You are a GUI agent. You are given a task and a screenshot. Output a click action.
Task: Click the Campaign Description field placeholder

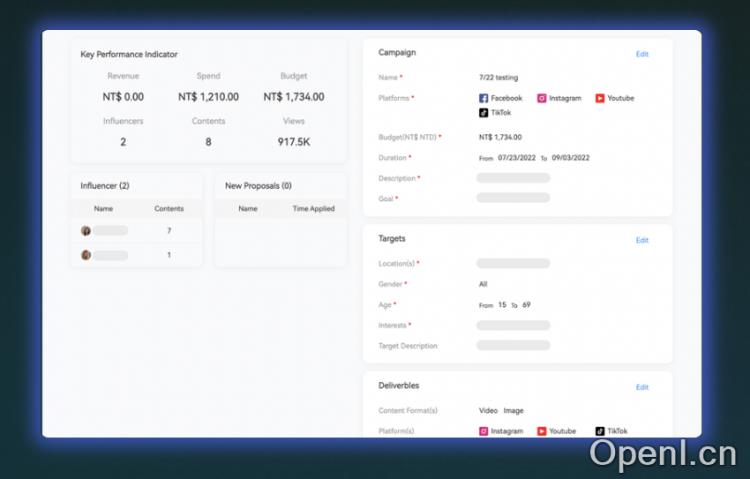pyautogui.click(x=513, y=178)
